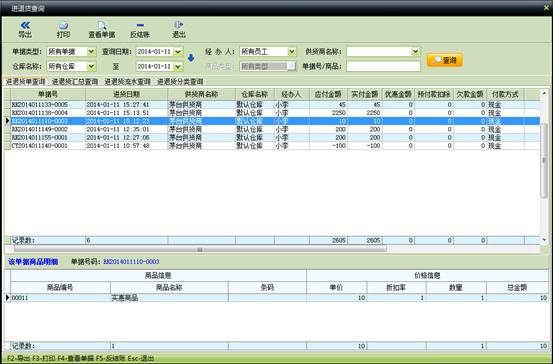Expand the 仓库名称 dropdown

(x=91, y=66)
